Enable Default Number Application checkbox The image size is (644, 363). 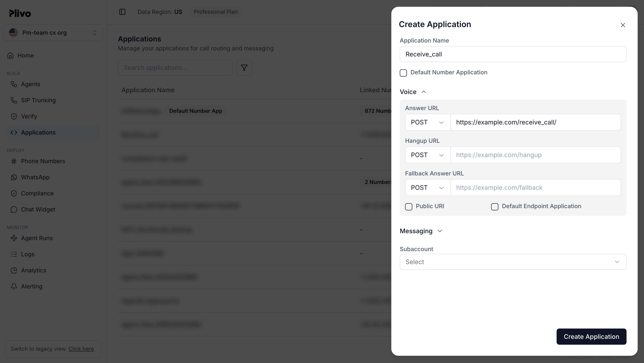(x=403, y=73)
